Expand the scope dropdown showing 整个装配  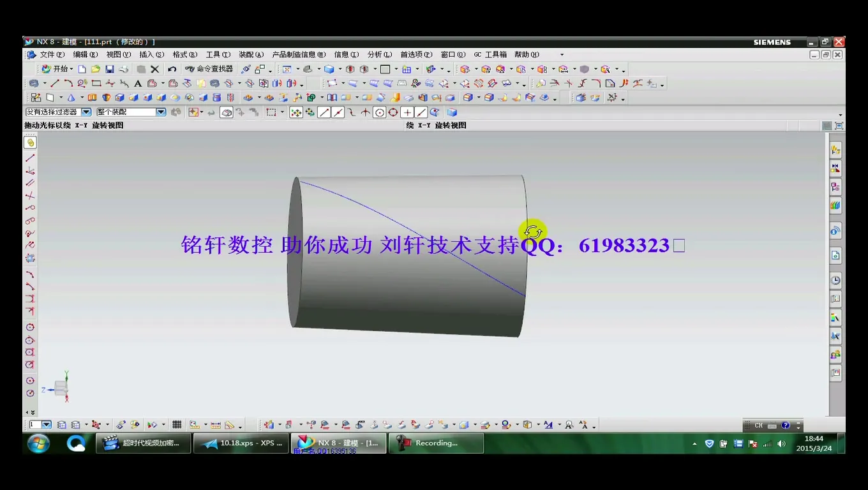click(x=161, y=112)
